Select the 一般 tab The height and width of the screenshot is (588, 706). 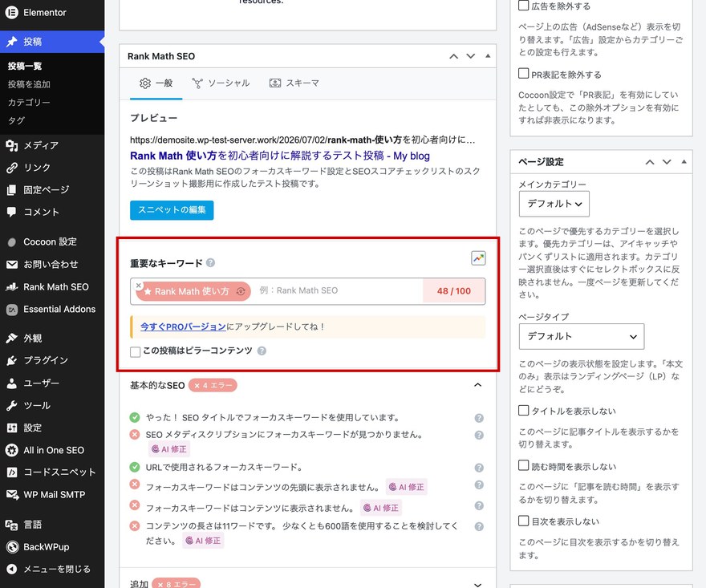coord(156,83)
